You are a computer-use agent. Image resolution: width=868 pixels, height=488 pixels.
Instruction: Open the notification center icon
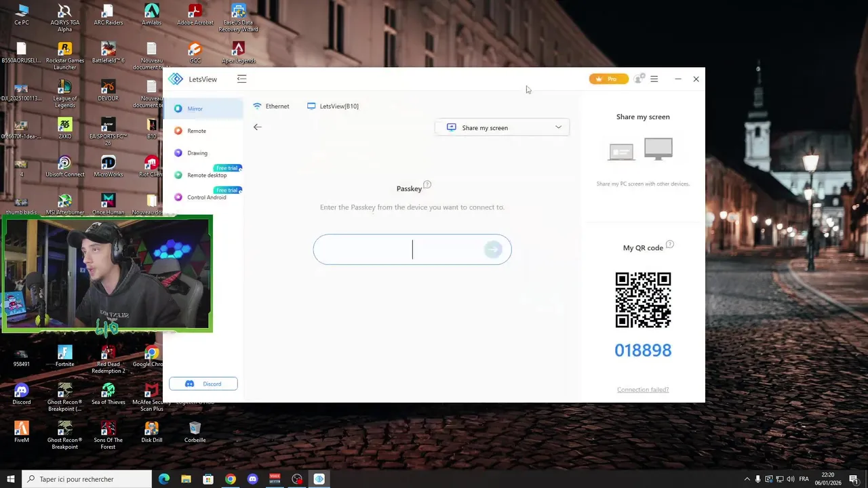854,480
